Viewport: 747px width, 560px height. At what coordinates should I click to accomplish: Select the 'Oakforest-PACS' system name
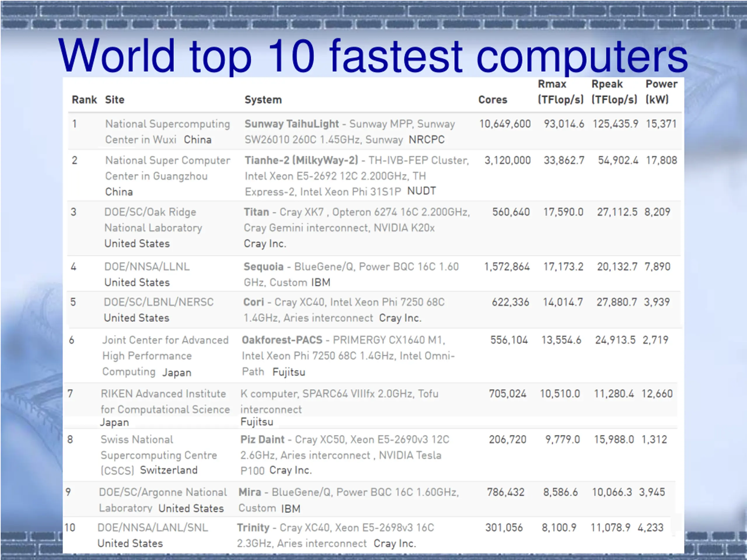[x=282, y=340]
